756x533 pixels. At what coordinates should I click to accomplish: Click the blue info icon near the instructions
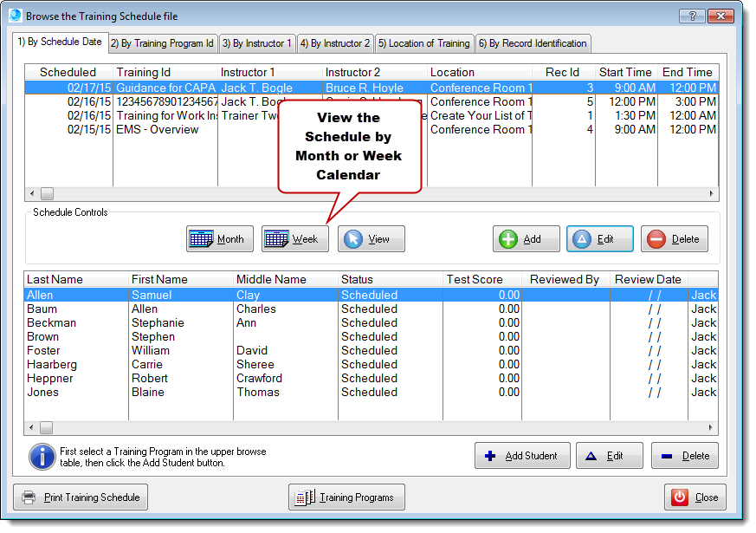pyautogui.click(x=42, y=457)
